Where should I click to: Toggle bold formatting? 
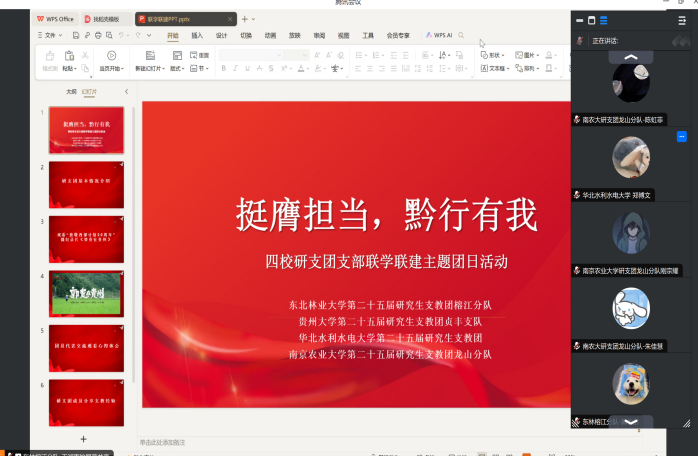223,69
